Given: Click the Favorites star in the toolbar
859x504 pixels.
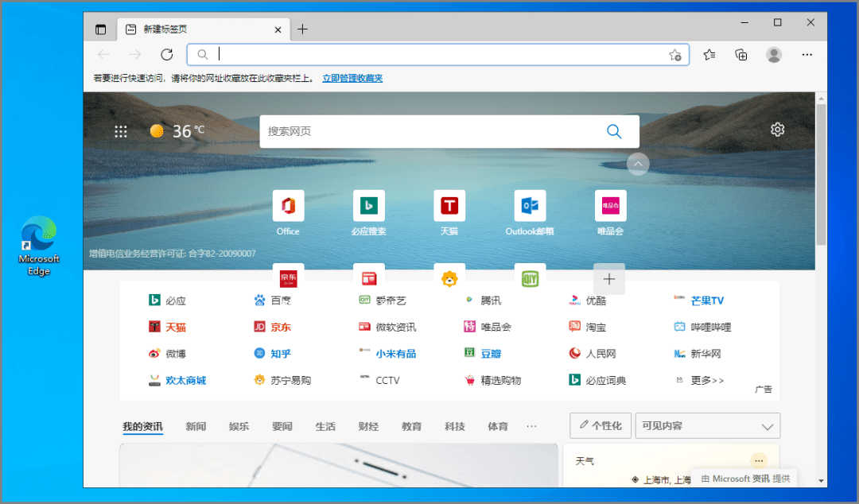Looking at the screenshot, I should 709,54.
